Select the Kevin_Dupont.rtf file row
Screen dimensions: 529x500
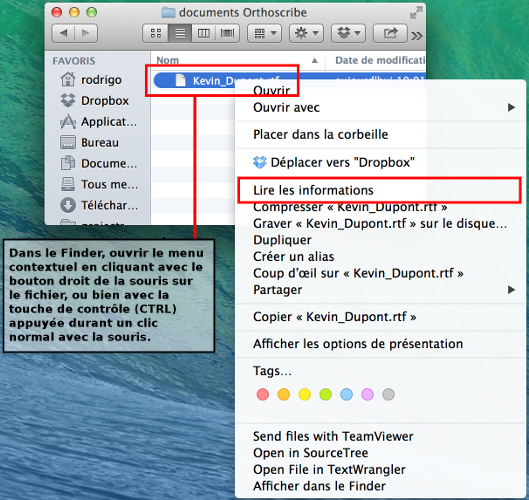coord(288,80)
